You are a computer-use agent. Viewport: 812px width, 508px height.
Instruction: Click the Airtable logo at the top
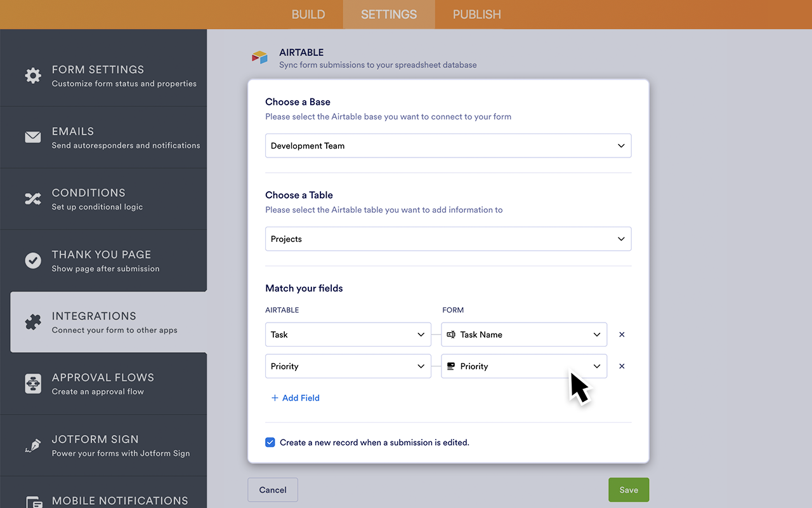pos(259,57)
